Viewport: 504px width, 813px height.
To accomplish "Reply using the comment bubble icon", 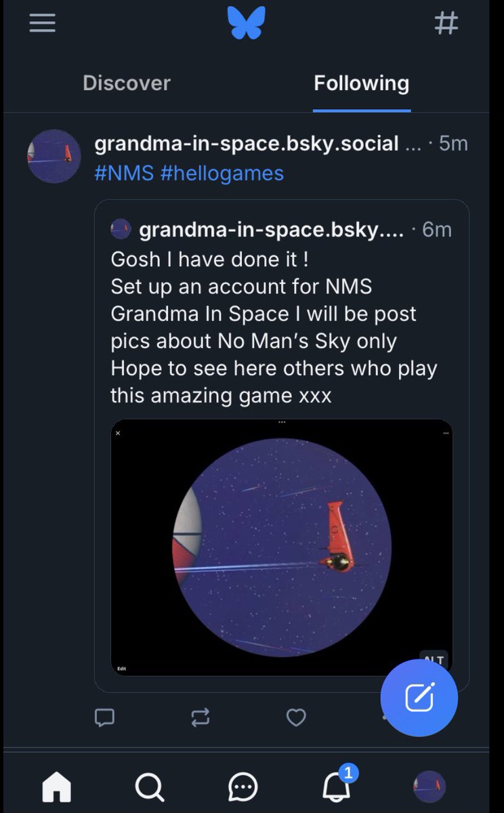I will (104, 717).
